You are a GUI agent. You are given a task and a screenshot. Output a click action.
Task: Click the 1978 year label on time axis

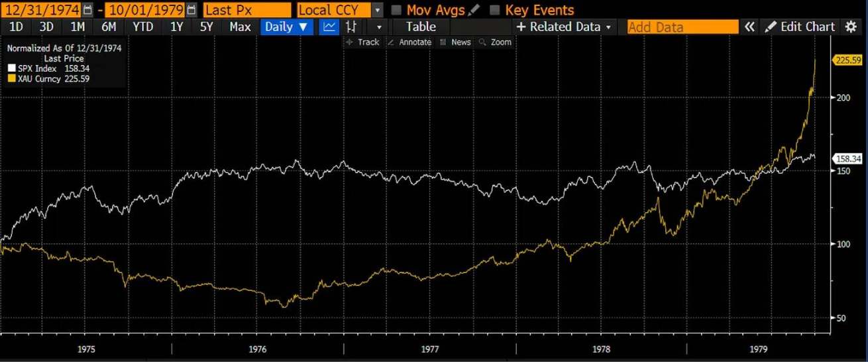[x=601, y=349]
